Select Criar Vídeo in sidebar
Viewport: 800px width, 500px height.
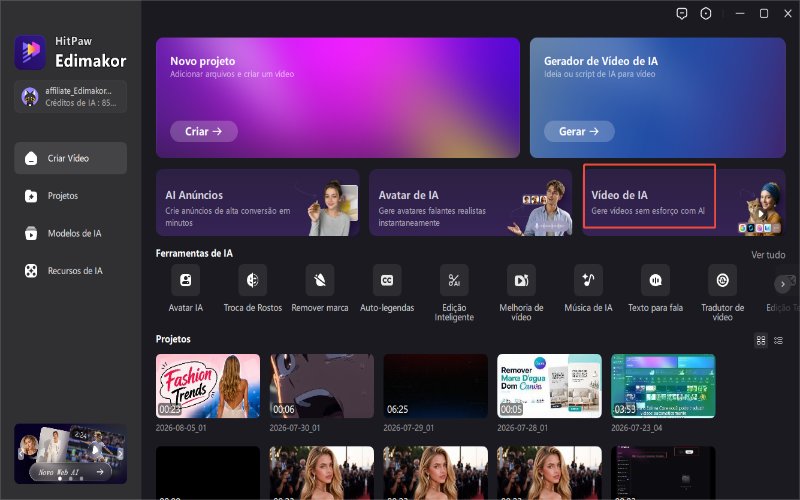click(70, 158)
